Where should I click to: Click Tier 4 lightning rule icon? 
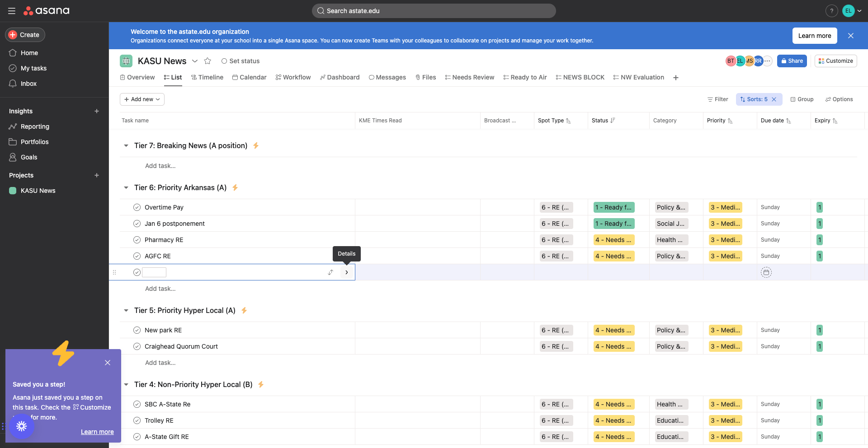click(261, 384)
